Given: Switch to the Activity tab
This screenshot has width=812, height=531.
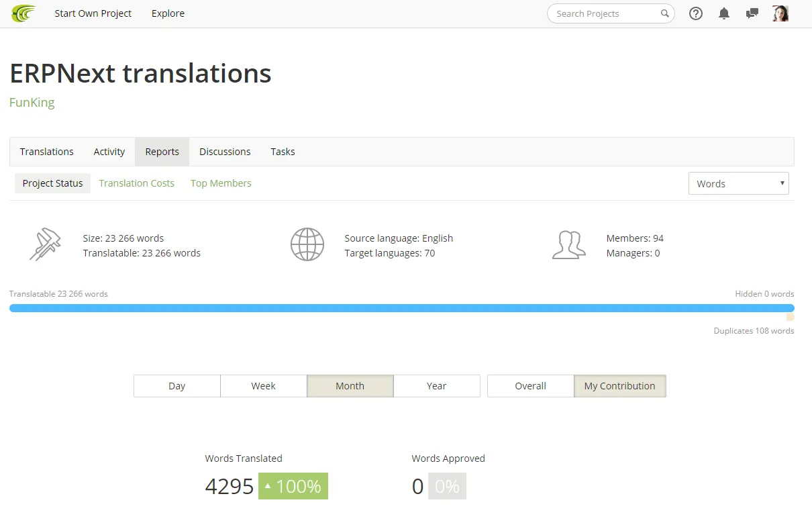Looking at the screenshot, I should (109, 152).
